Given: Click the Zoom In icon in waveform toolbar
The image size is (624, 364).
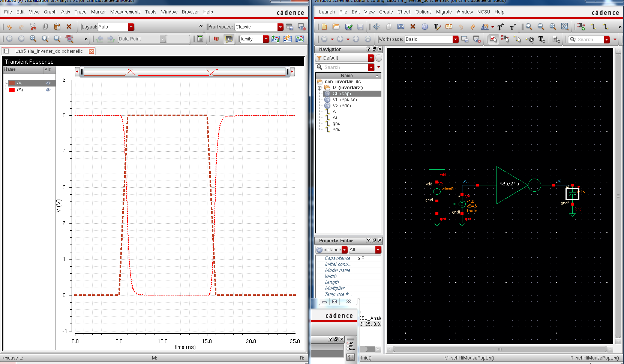Looking at the screenshot, I should coord(45,39).
